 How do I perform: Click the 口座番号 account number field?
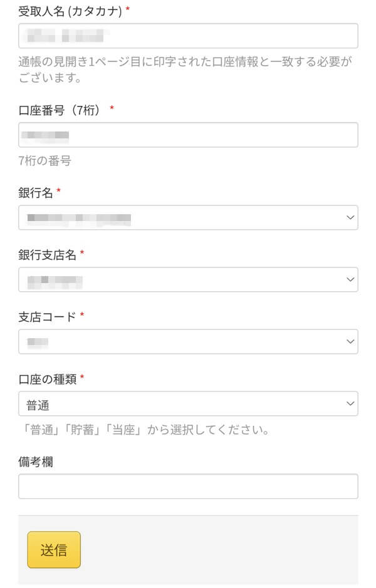coord(188,134)
